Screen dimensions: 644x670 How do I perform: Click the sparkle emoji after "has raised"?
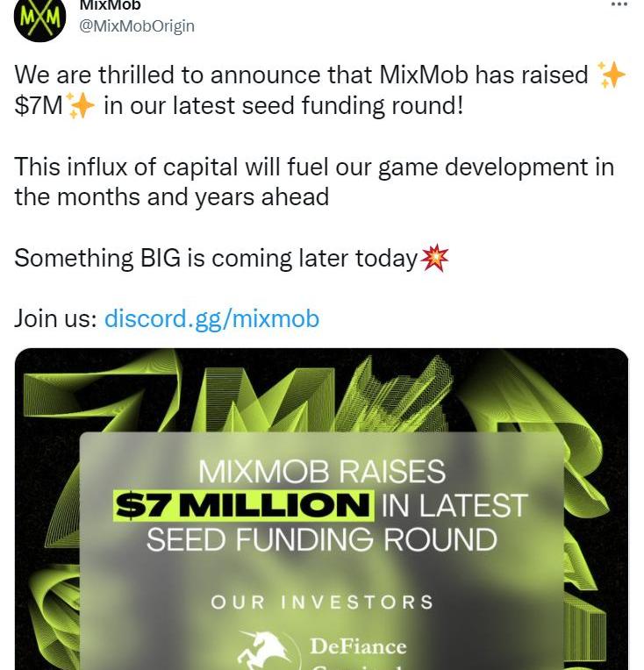pos(611,75)
